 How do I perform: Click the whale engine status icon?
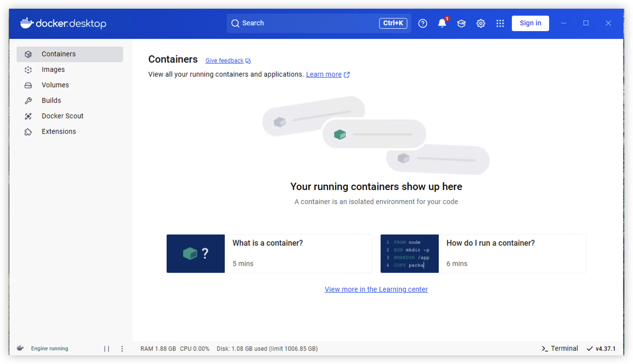[x=20, y=348]
